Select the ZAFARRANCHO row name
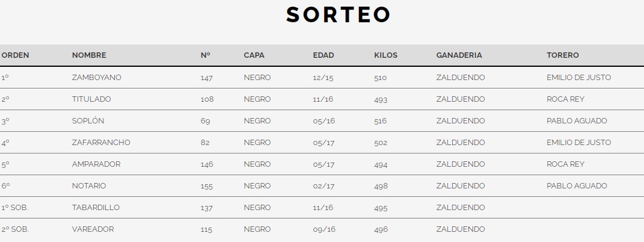Viewport: 644px width, 242px height. (x=101, y=143)
